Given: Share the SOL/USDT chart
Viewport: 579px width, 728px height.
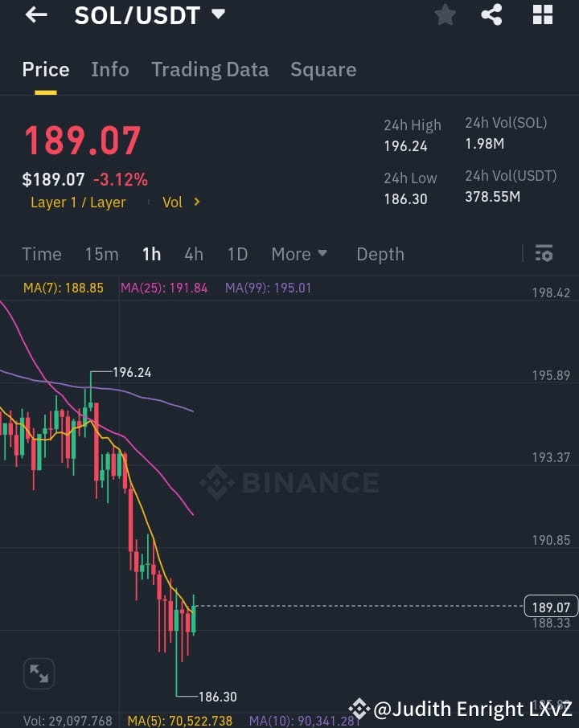Looking at the screenshot, I should pos(492,14).
